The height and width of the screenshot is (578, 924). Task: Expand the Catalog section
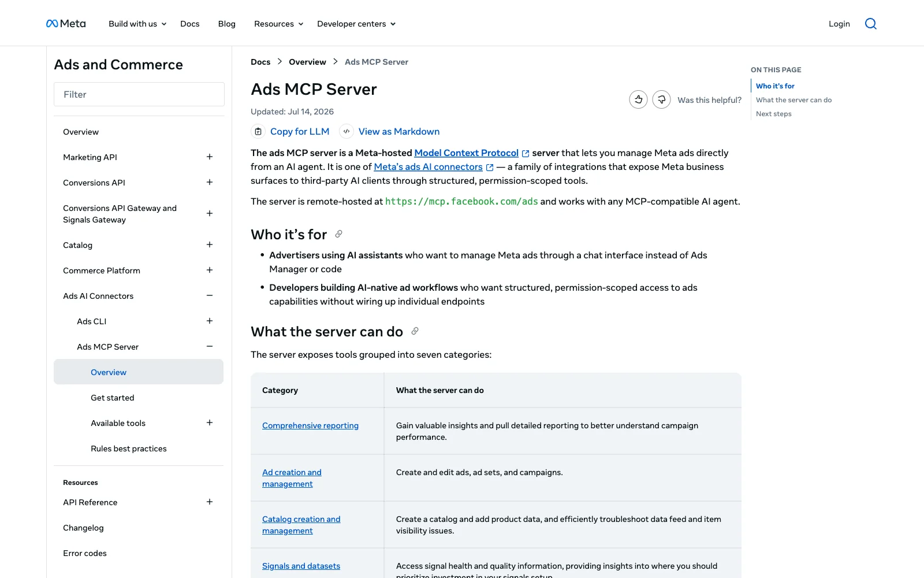click(210, 244)
